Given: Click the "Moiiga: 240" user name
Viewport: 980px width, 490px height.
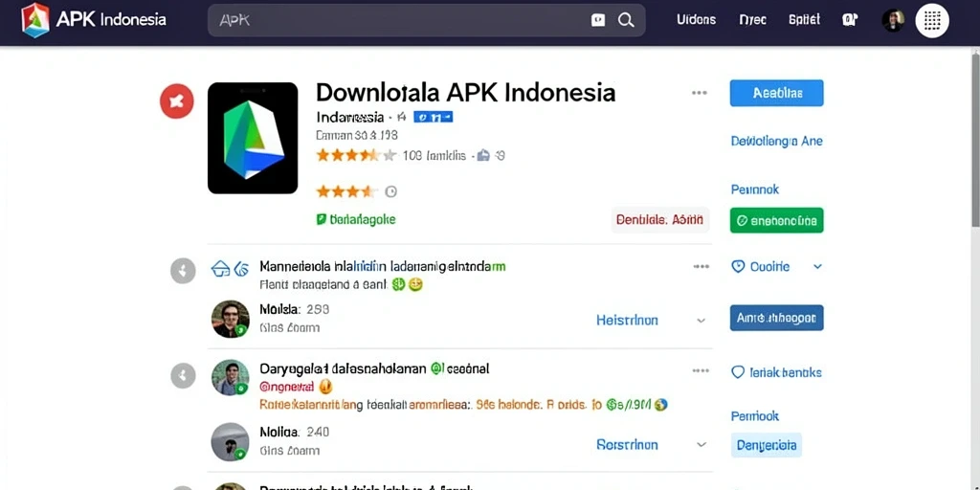Looking at the screenshot, I should pos(294,432).
